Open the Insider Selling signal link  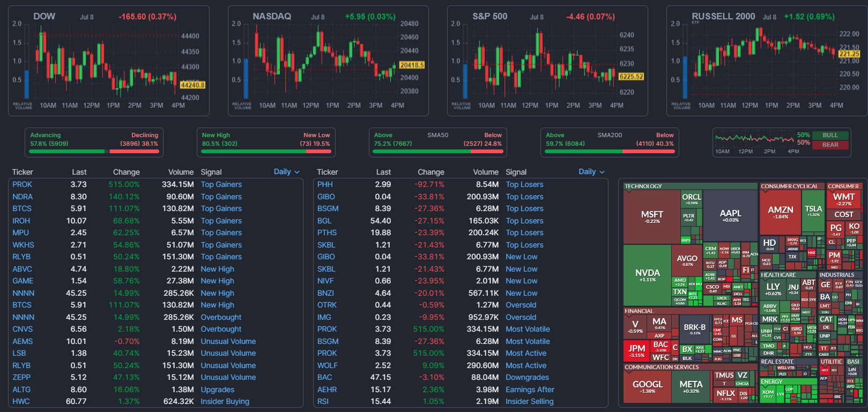point(530,401)
